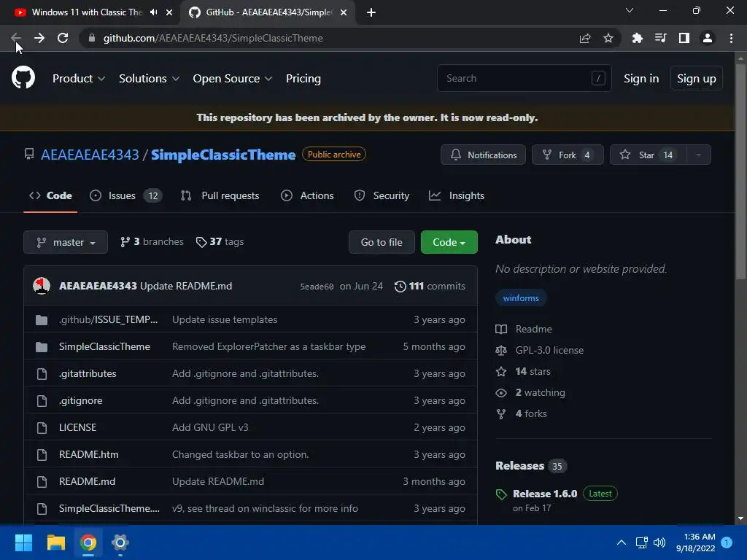The height and width of the screenshot is (560, 747).
Task: Fork the repository with Fork button
Action: pyautogui.click(x=568, y=155)
